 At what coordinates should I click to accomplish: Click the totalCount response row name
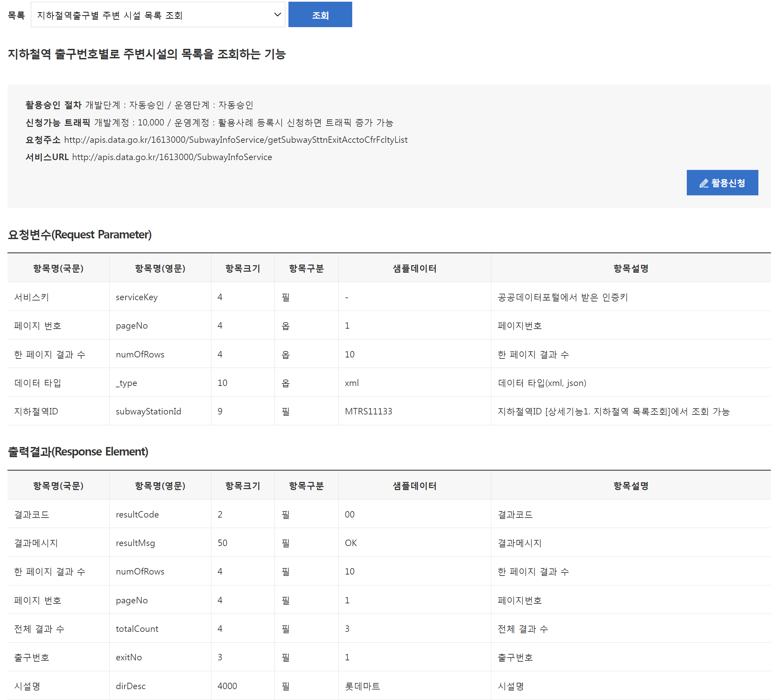[137, 629]
